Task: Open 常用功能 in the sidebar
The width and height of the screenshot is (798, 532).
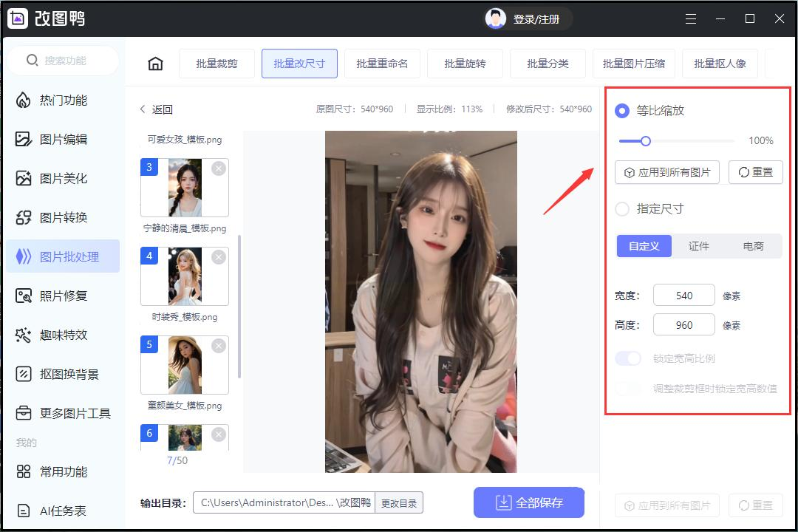Action: [63, 472]
